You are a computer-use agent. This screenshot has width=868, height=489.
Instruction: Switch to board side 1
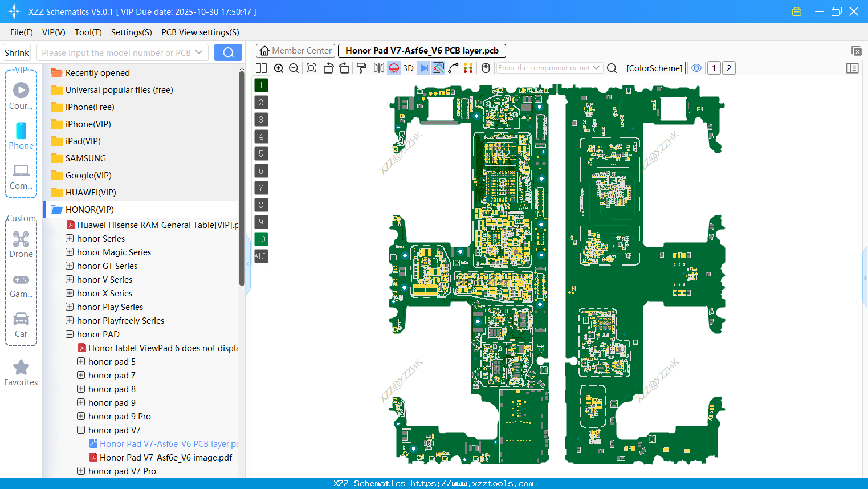point(714,68)
